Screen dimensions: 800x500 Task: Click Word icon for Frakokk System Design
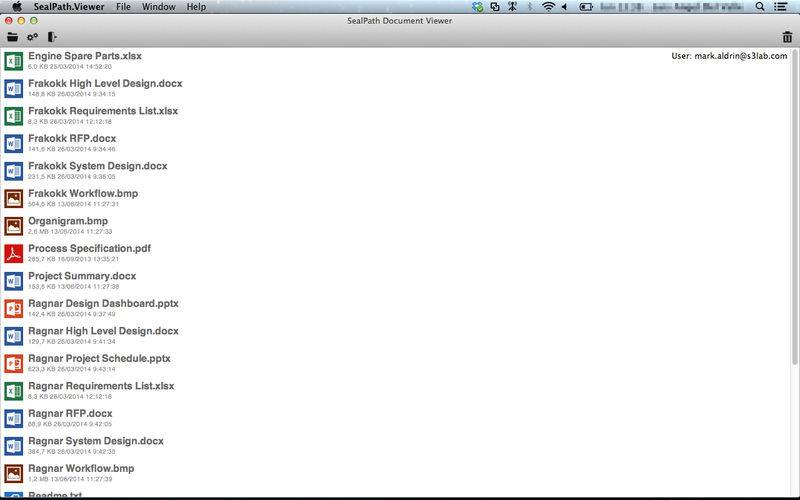pyautogui.click(x=14, y=171)
